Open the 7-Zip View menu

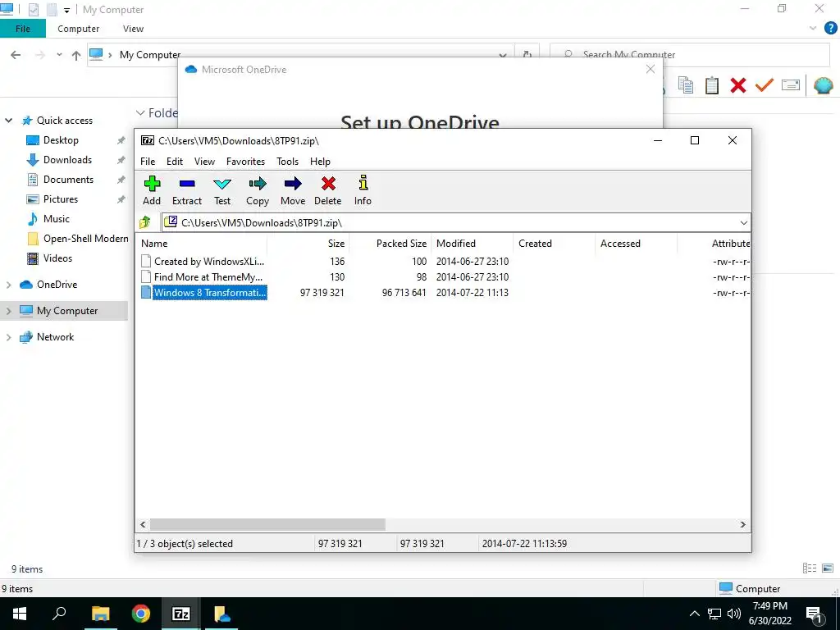pos(204,162)
